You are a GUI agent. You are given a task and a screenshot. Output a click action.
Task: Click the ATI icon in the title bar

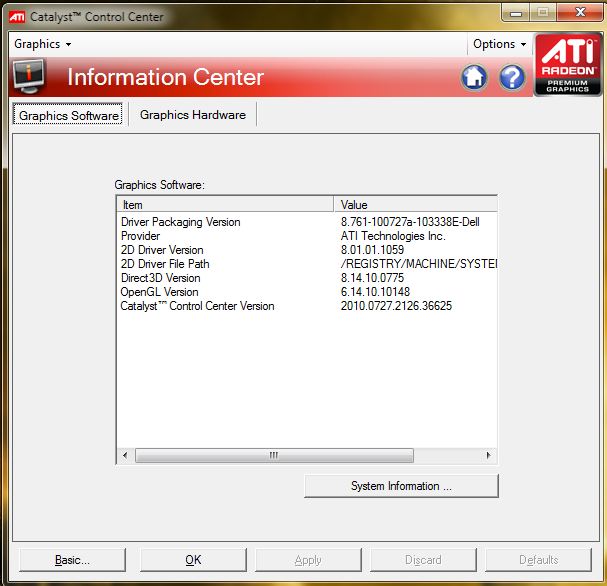[x=17, y=17]
